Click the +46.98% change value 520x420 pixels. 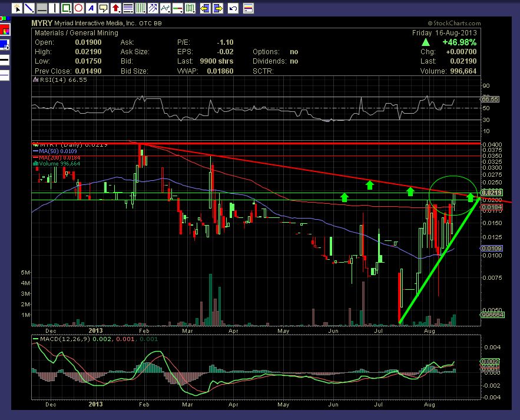[459, 42]
